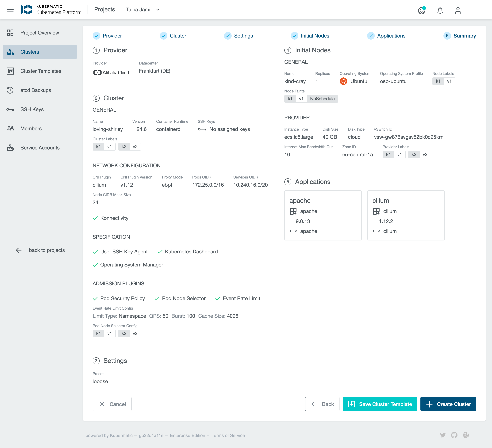Click the cilium application grid icon

click(376, 211)
